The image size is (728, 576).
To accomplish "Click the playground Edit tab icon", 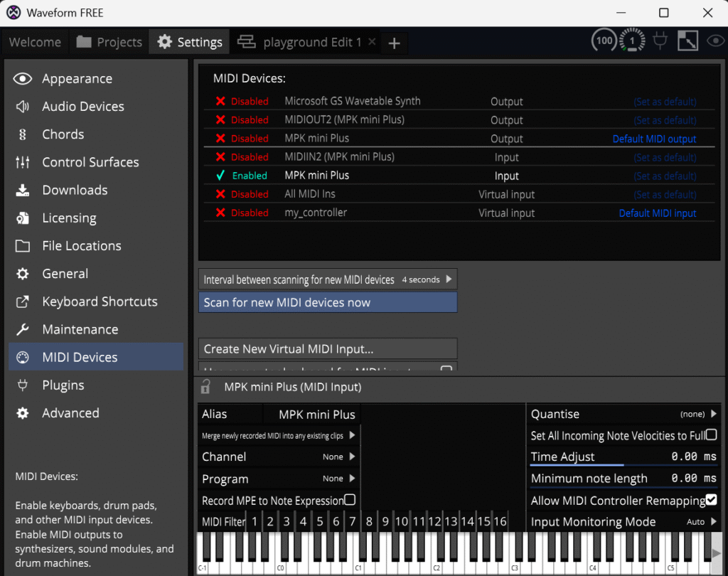I will pos(247,42).
